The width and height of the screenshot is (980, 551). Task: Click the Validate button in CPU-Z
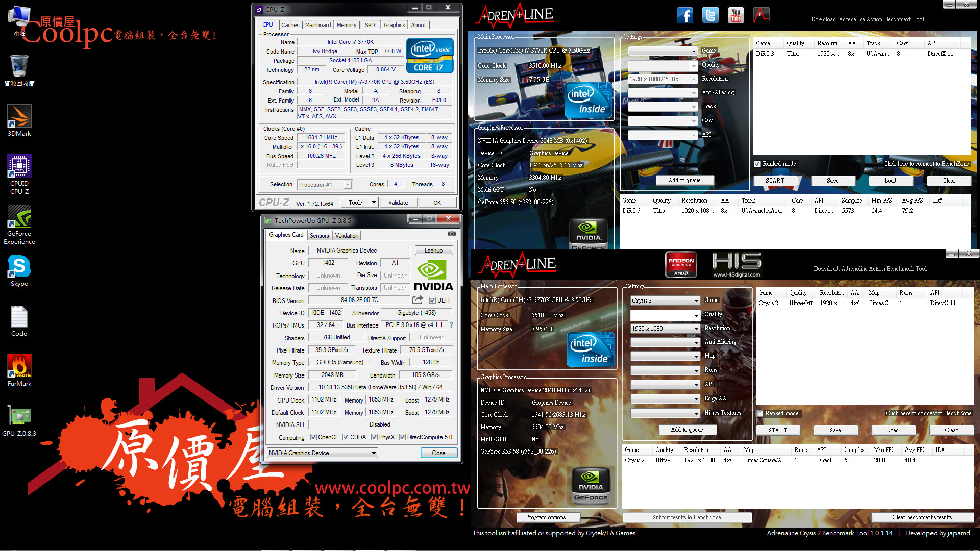(398, 203)
